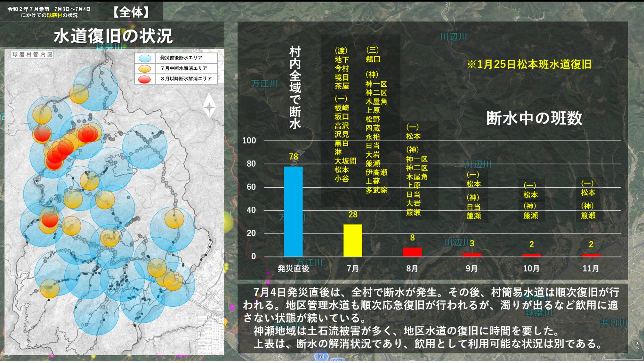Click the red 8月 bar in the chart

(412, 252)
